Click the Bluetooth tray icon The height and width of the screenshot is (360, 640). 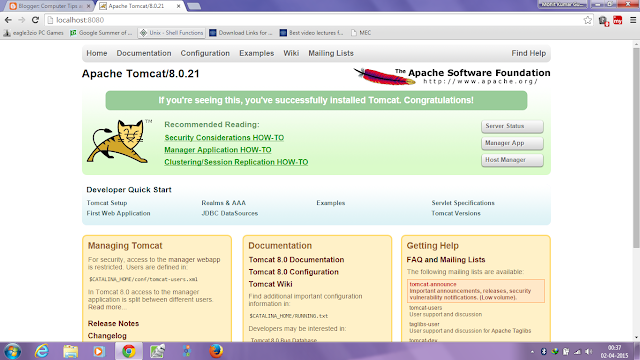pos(543,351)
